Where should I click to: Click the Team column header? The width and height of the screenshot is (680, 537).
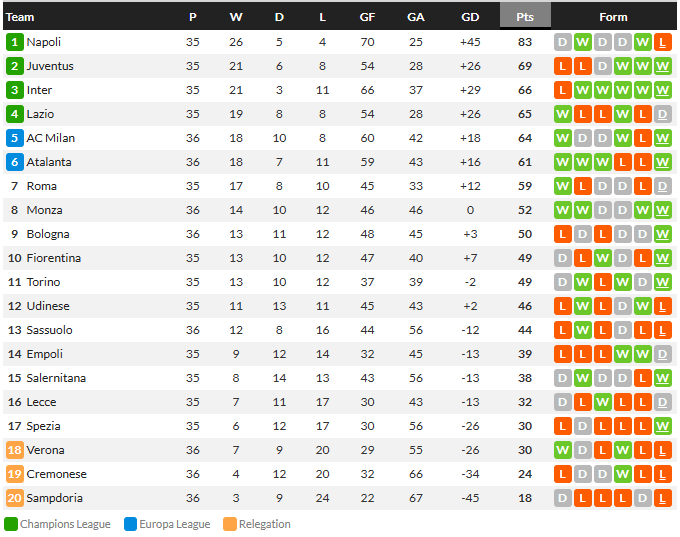point(20,17)
